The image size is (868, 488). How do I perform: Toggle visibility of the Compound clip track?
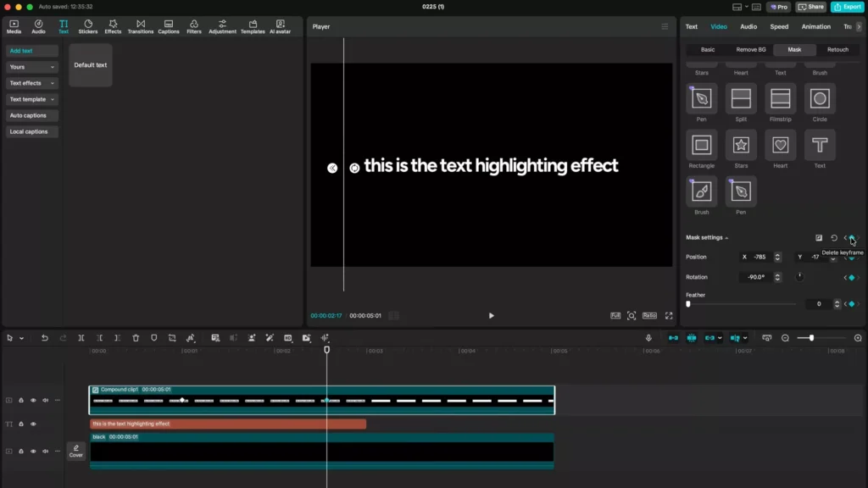tap(34, 400)
